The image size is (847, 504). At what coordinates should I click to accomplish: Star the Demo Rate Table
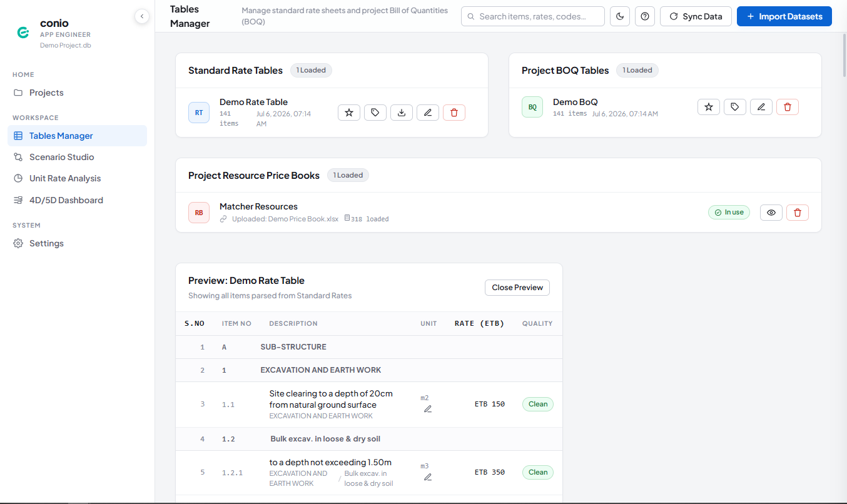(x=349, y=113)
